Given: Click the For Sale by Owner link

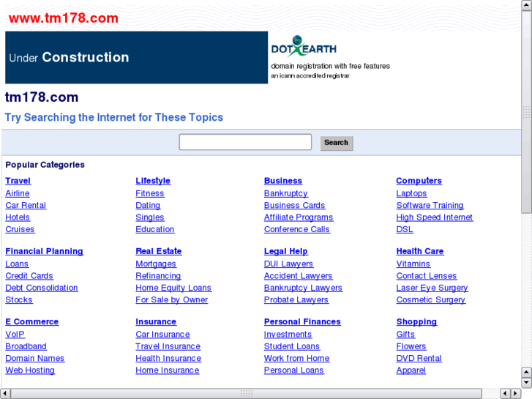Looking at the screenshot, I should [x=172, y=300].
